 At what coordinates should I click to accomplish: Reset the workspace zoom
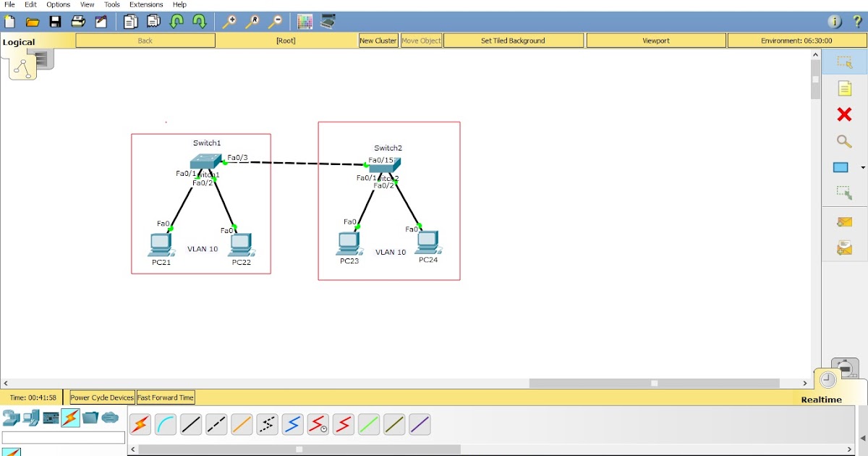tap(252, 22)
